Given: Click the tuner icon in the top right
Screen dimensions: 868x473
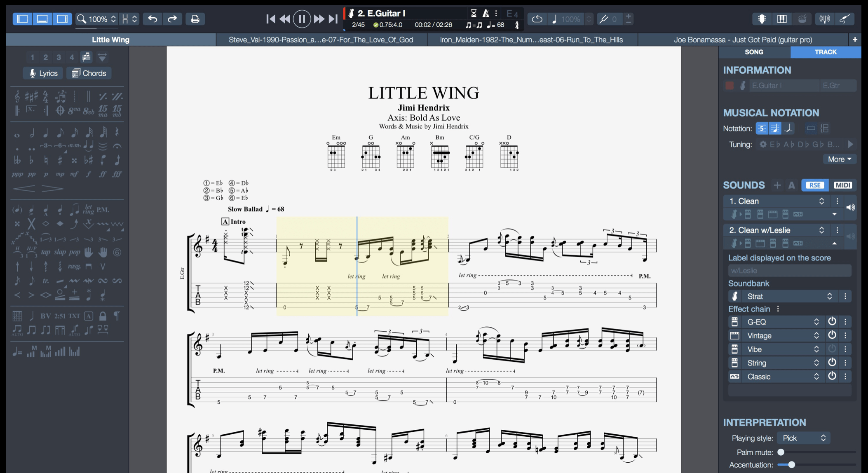Looking at the screenshot, I should click(x=825, y=19).
